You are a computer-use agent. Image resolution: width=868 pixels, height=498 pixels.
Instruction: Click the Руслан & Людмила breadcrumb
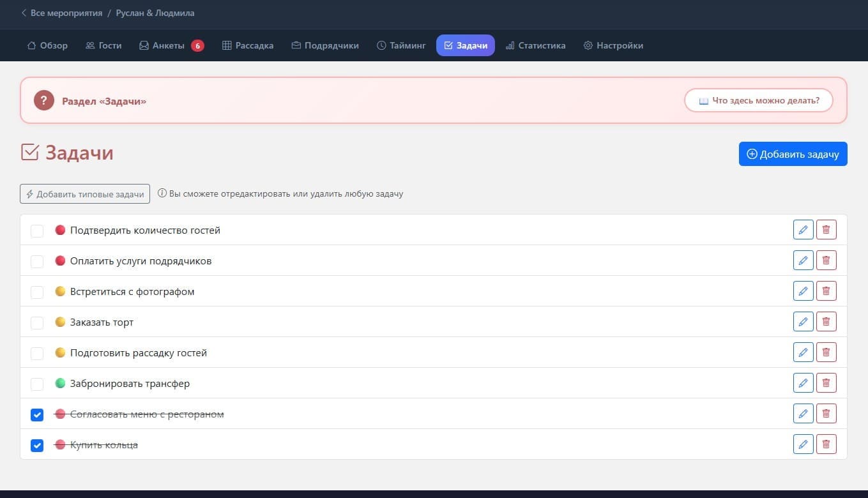pyautogui.click(x=155, y=13)
